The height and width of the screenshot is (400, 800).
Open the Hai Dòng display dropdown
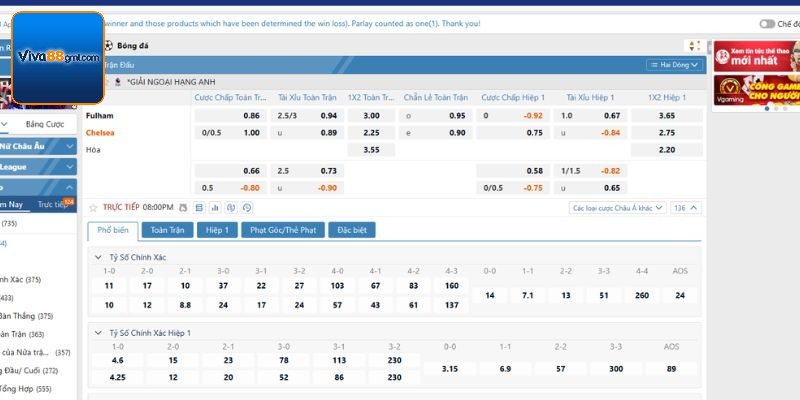tap(676, 64)
